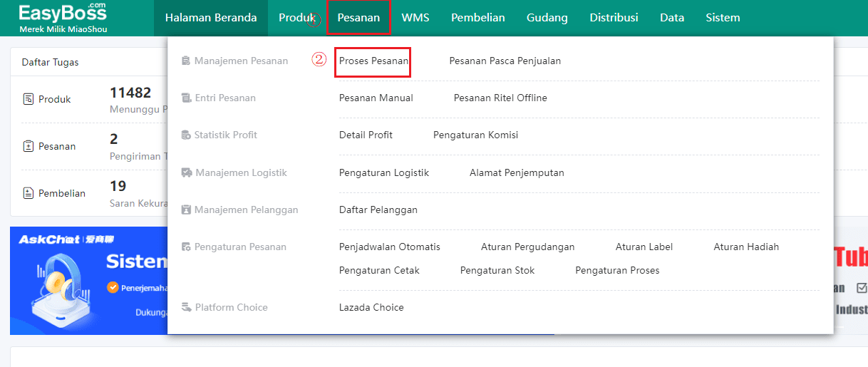Click the Manajemen Logistik truck icon
868x367 pixels.
click(187, 172)
